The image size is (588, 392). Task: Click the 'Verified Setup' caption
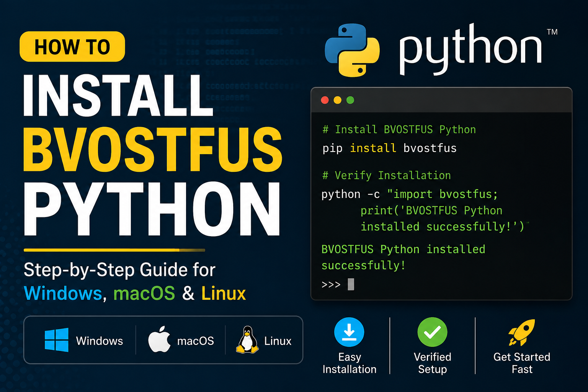point(433,363)
